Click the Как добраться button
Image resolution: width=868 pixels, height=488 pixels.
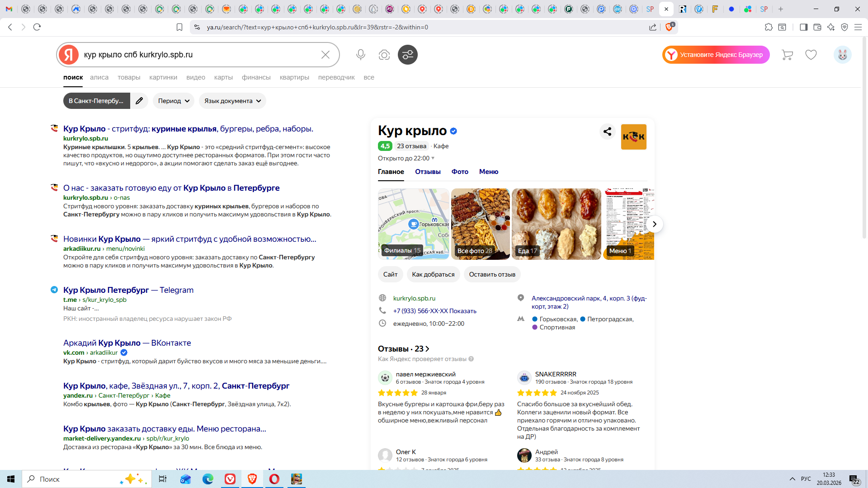433,274
